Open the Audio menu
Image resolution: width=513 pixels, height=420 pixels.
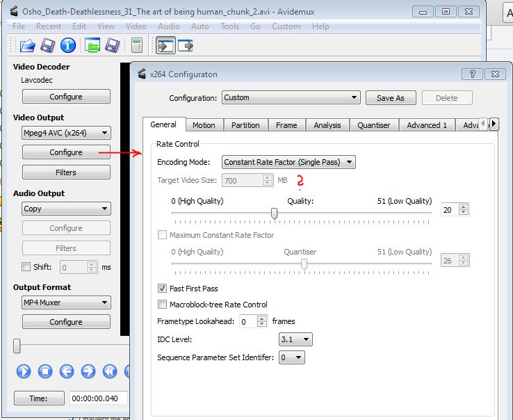click(x=169, y=26)
